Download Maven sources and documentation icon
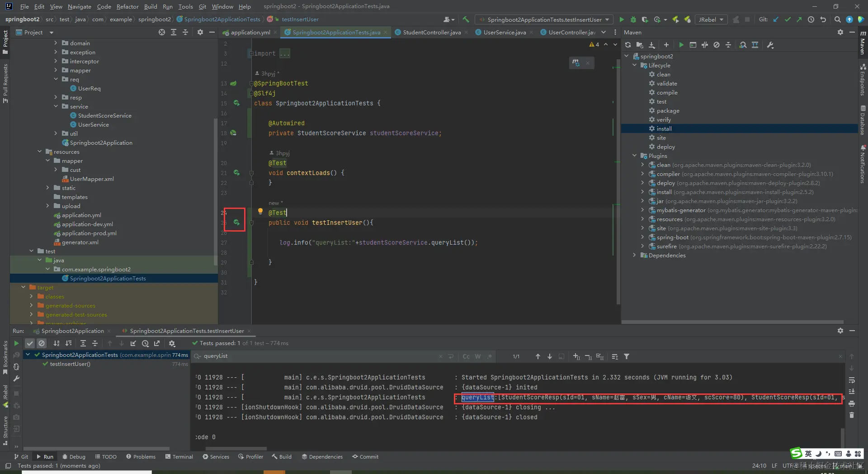Viewport: 868px width, 474px height. tap(652, 45)
